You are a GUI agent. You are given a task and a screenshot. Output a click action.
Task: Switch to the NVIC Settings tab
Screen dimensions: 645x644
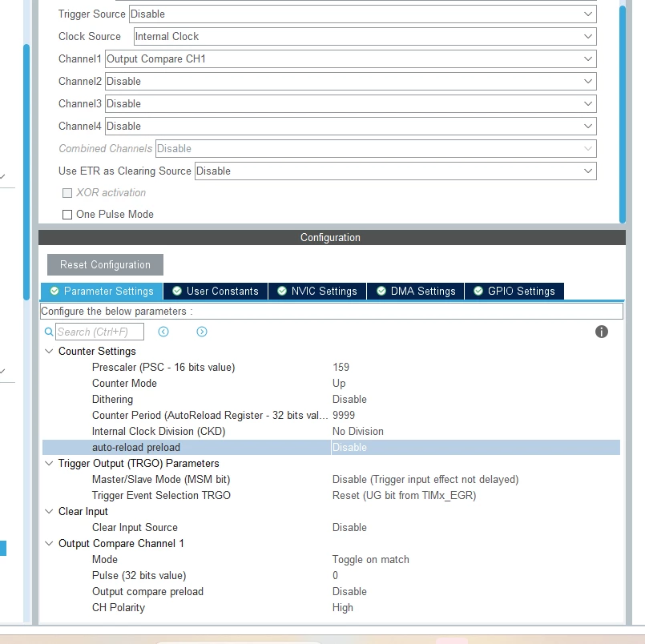[x=317, y=291]
